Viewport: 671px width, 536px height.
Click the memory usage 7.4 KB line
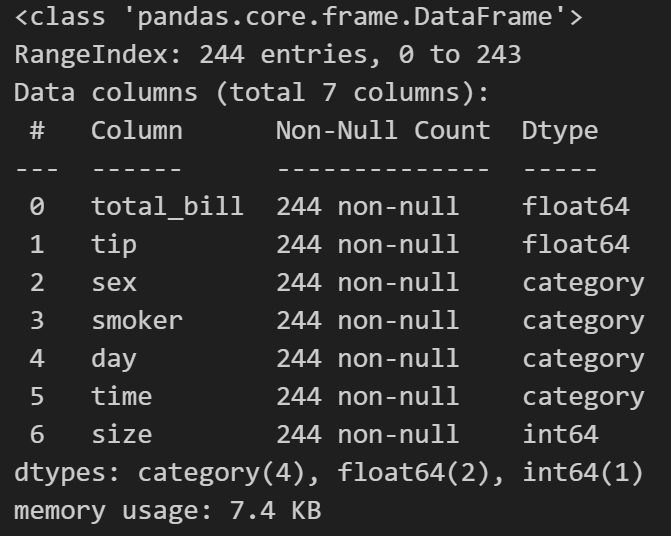[x=167, y=510]
